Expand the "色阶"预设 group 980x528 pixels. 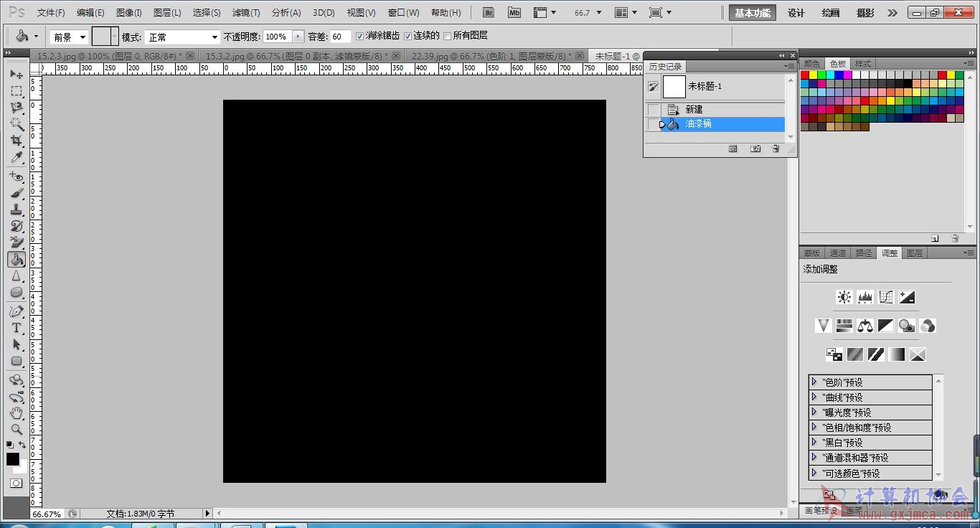click(x=814, y=382)
